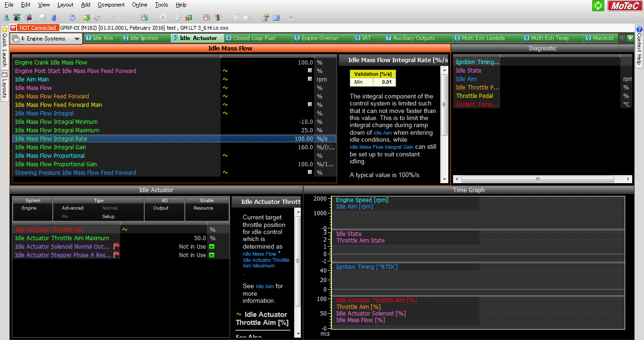Click down arrow of Integral Rate help scrollbar

[x=444, y=179]
